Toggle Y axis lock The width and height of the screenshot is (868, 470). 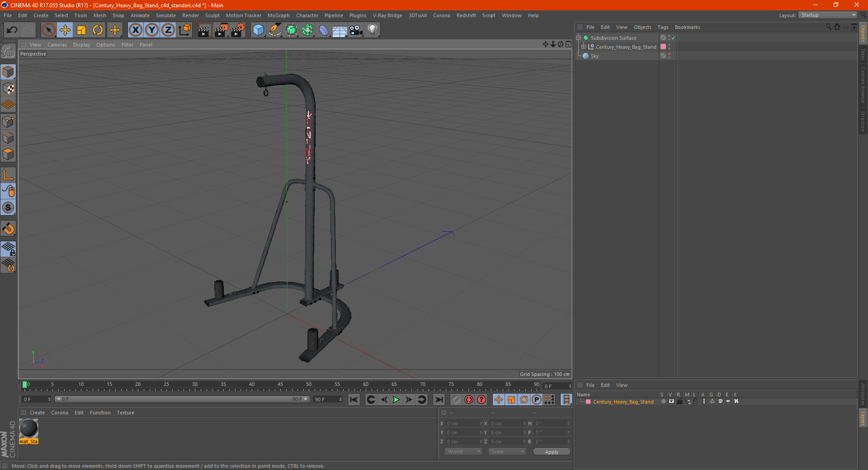(x=152, y=30)
